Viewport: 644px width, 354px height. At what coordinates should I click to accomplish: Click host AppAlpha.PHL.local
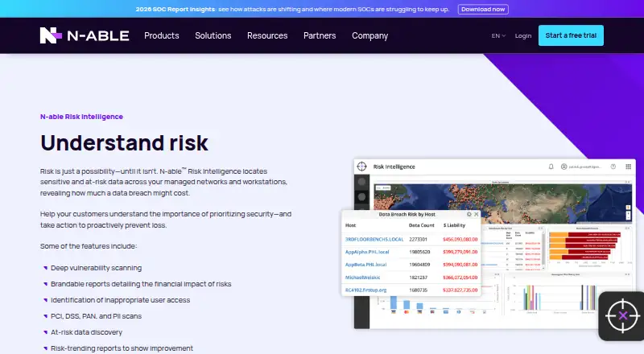(x=367, y=252)
